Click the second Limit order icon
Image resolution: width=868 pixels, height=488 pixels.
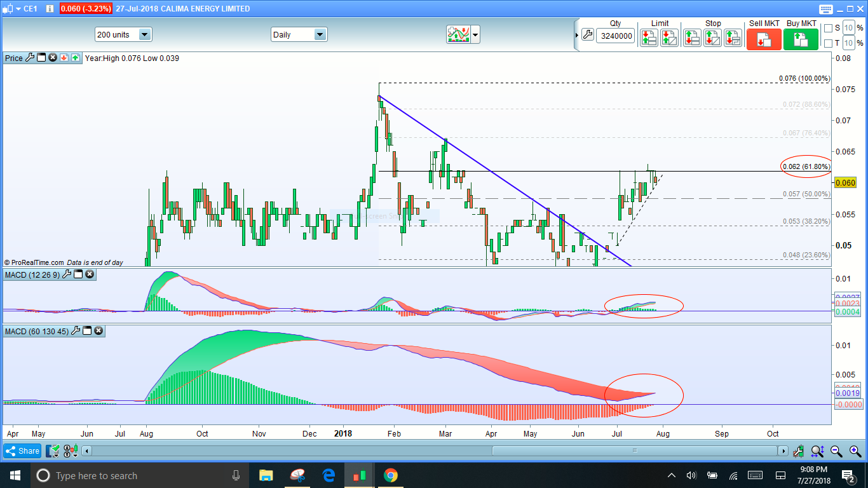pyautogui.click(x=669, y=38)
